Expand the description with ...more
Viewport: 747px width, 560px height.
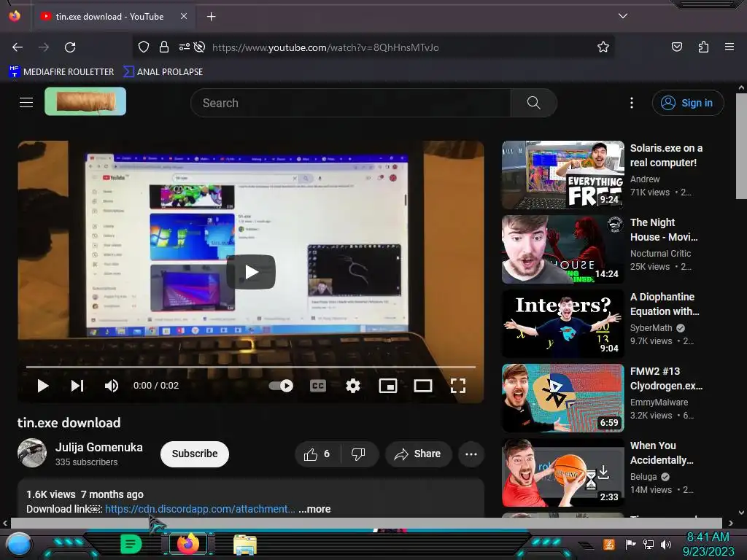tap(314, 509)
